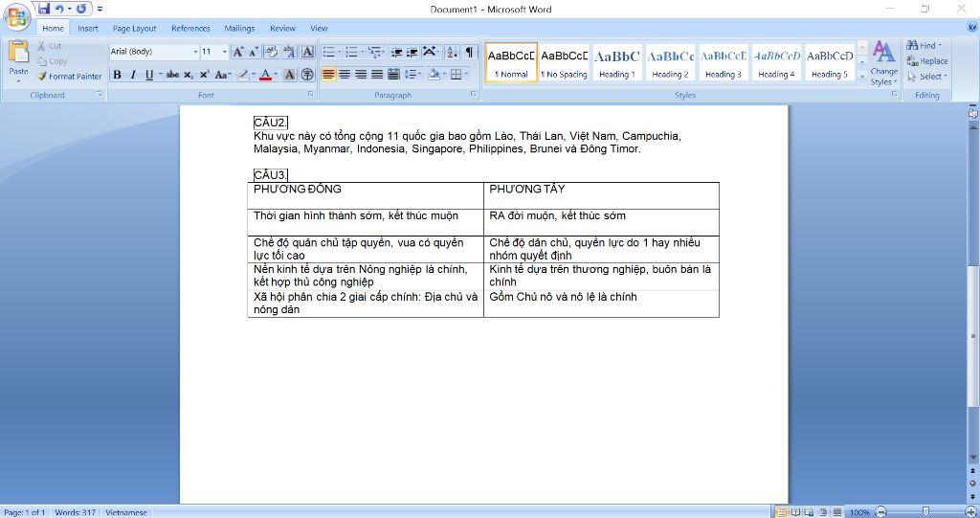The height and width of the screenshot is (518, 980).
Task: Toggle Show/Hide paragraph marks
Action: pos(469,52)
